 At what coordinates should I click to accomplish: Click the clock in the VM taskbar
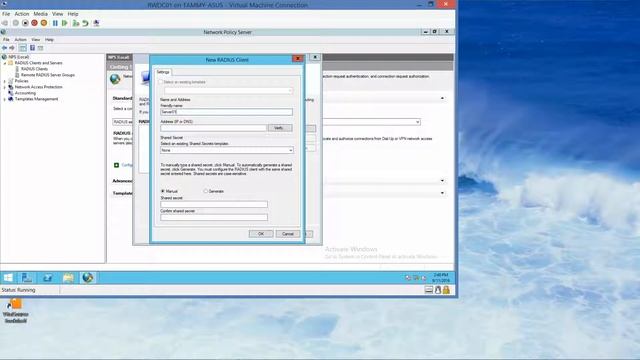coord(440,278)
